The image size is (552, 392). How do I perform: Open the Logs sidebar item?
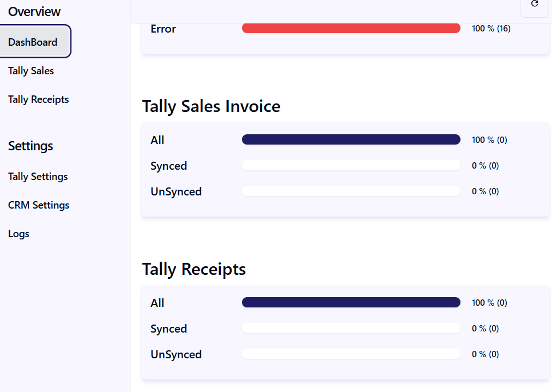(19, 234)
